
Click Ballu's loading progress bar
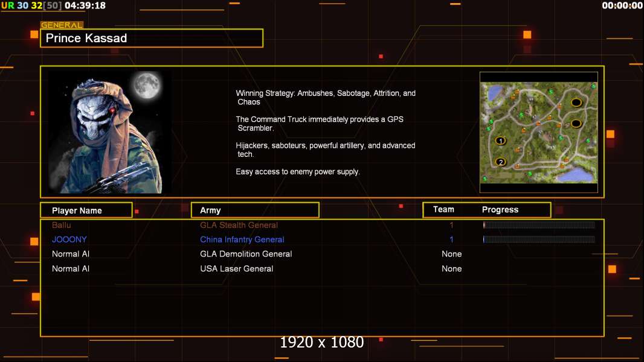[x=539, y=224]
